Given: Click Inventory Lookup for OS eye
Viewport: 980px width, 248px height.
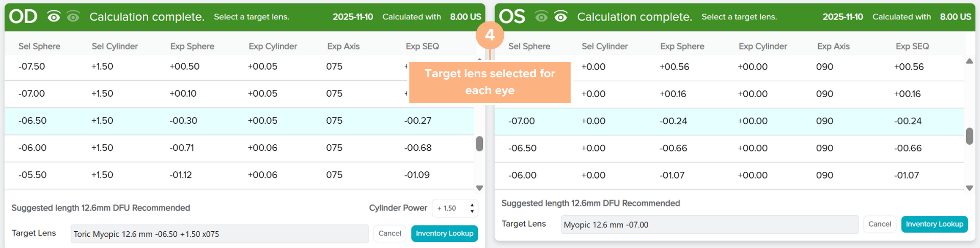Looking at the screenshot, I should pos(934,224).
